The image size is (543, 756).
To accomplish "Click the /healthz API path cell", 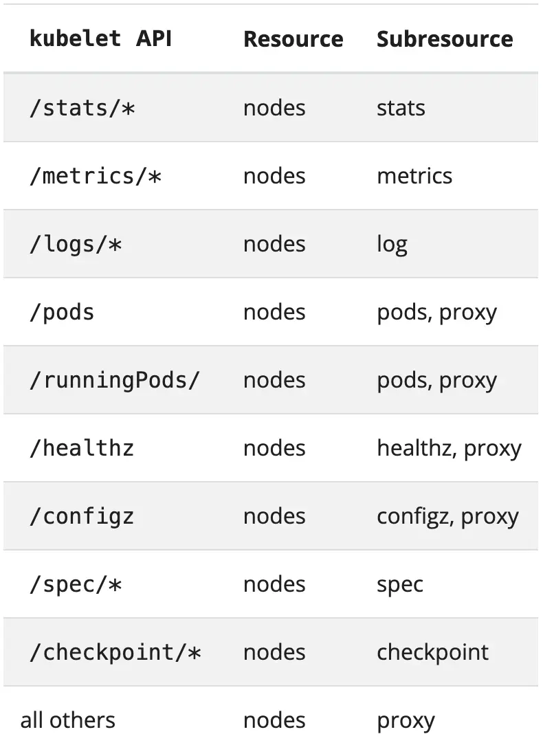I will click(x=82, y=448).
